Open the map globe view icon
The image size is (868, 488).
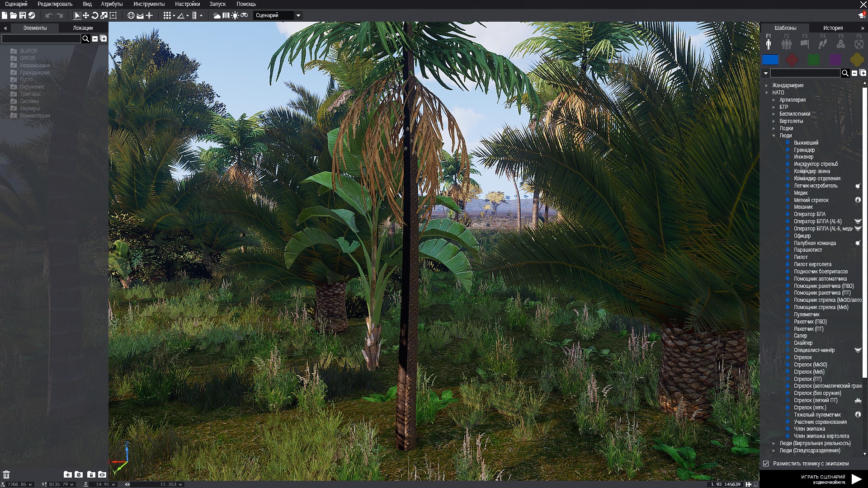pyautogui.click(x=131, y=15)
